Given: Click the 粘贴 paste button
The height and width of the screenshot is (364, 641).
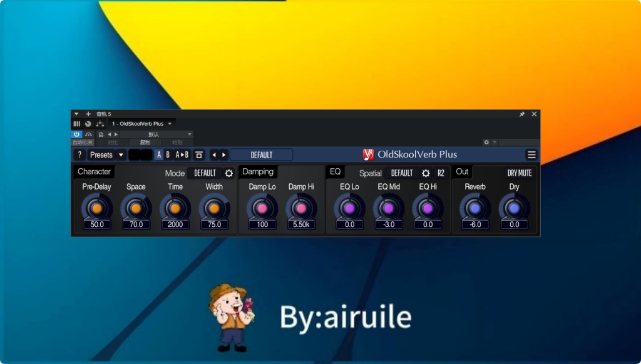Looking at the screenshot, I should coord(177,142).
